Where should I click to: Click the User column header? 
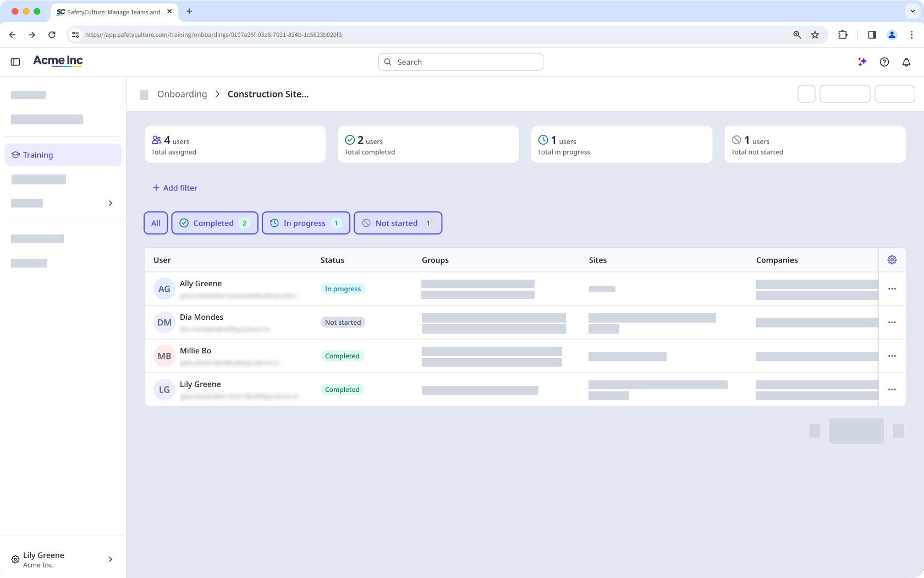click(162, 260)
